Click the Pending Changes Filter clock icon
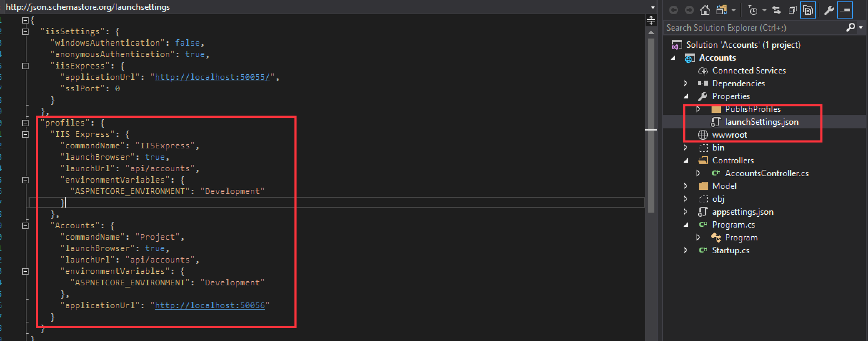Screen dimensions: 868x341 coord(753,11)
